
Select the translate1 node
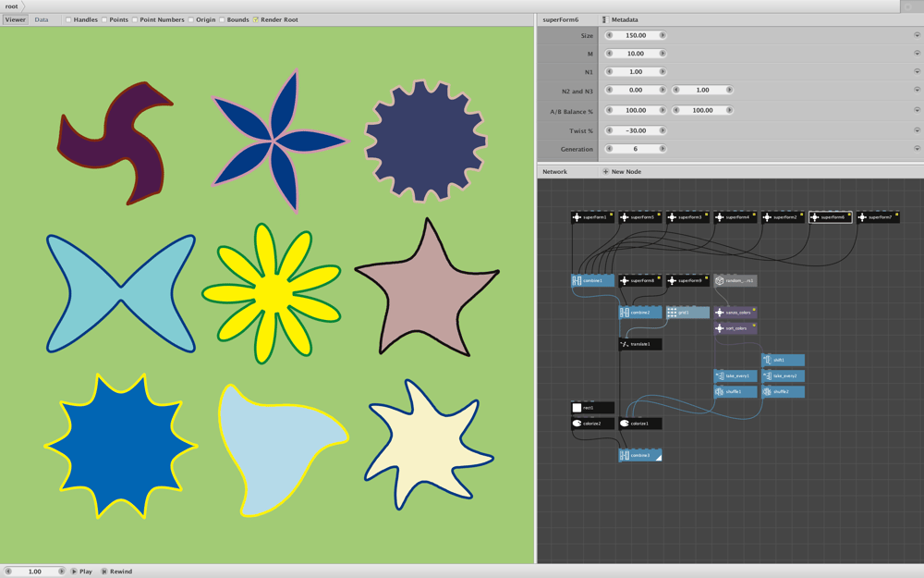tap(640, 344)
